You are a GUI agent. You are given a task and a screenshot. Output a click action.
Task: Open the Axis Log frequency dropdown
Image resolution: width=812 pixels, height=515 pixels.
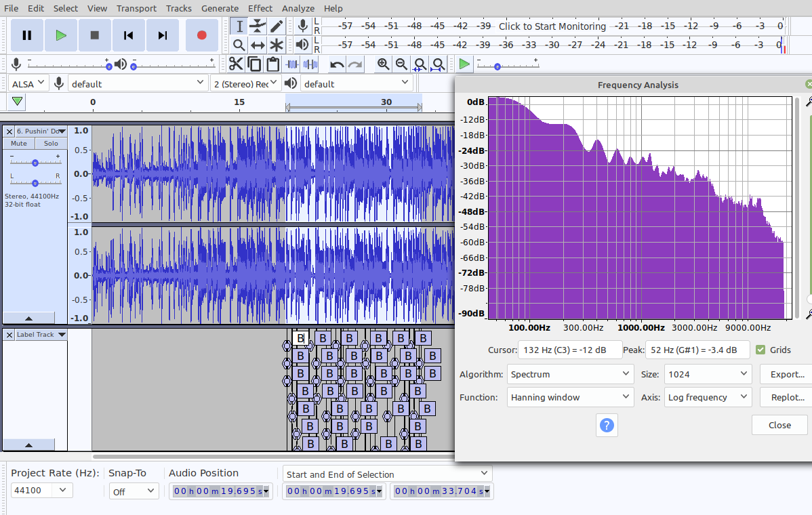coord(707,397)
